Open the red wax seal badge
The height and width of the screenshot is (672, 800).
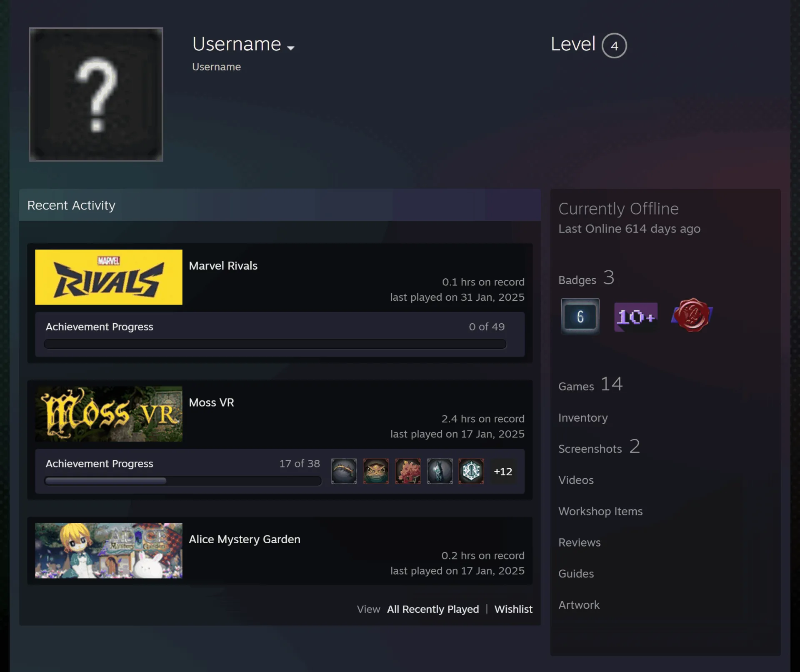(692, 315)
